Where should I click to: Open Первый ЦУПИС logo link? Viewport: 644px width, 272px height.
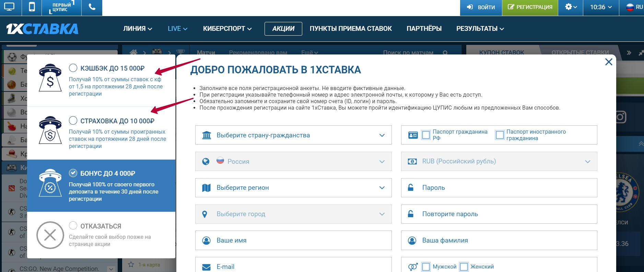coord(61,7)
